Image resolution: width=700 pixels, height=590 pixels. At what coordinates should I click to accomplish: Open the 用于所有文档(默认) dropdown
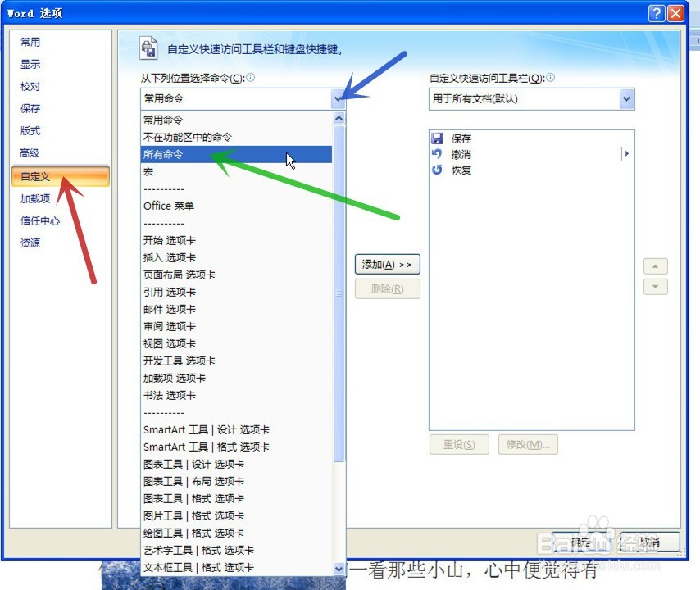pos(626,98)
